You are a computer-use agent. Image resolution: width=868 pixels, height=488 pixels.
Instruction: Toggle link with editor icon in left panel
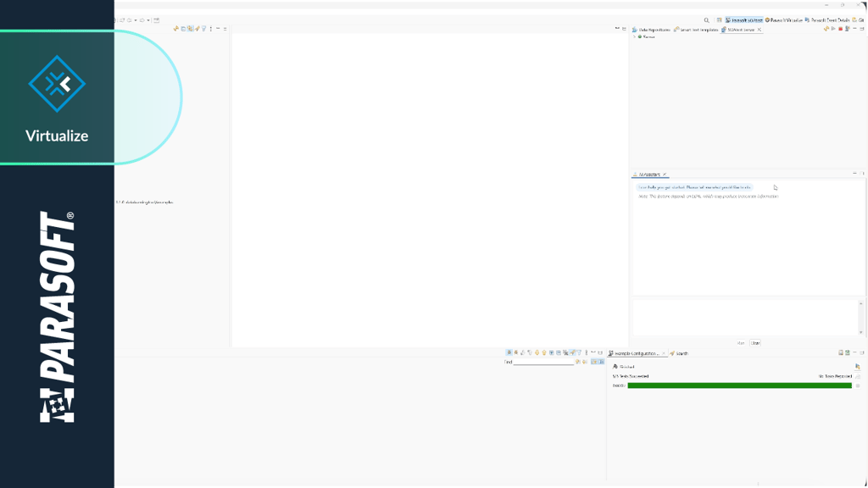(x=191, y=29)
